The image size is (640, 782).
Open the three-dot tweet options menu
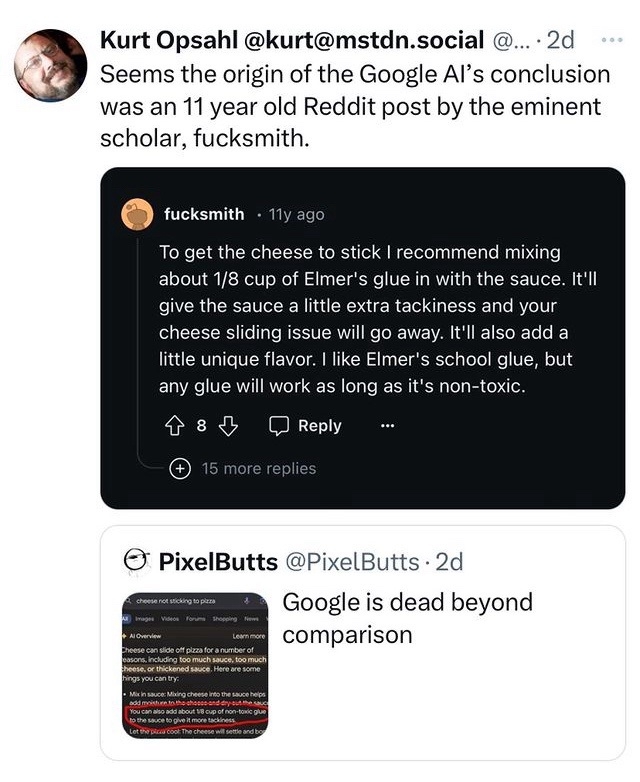coord(612,40)
